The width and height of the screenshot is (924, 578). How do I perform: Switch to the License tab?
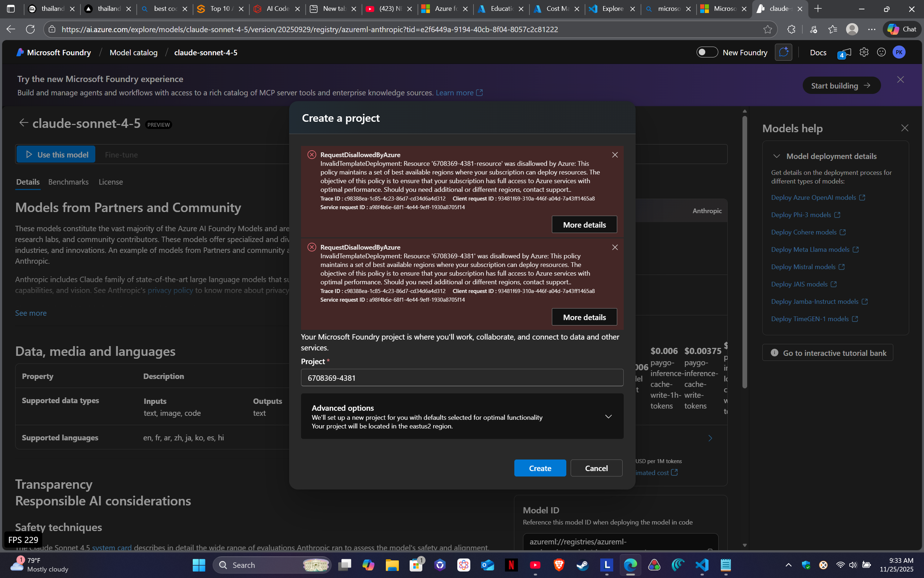pyautogui.click(x=111, y=182)
